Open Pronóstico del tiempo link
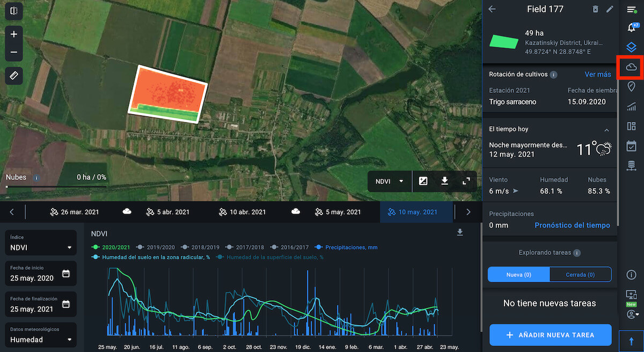 572,225
